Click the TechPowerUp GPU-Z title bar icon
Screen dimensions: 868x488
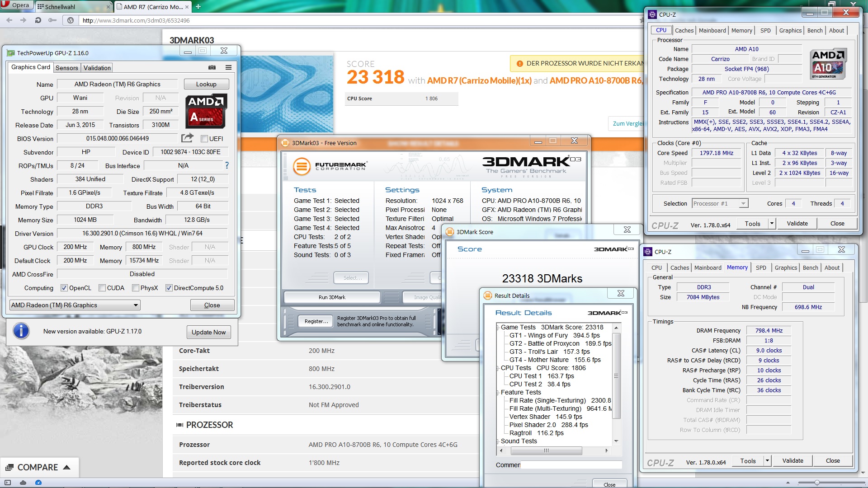[11, 53]
